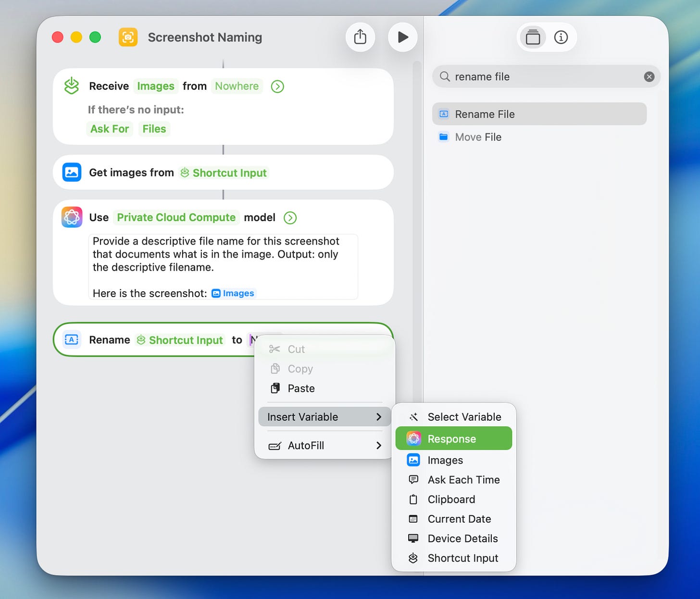Insert Ask Each Time variable
Viewport: 700px width, 599px height.
coord(454,480)
